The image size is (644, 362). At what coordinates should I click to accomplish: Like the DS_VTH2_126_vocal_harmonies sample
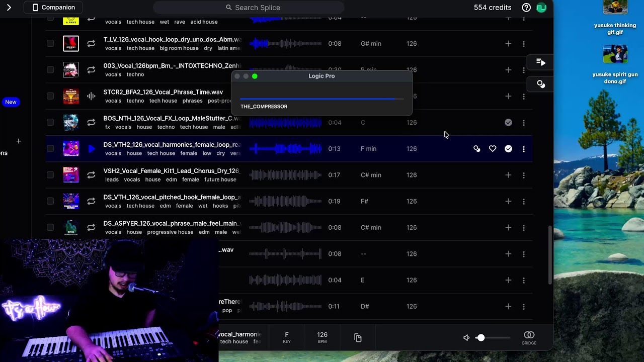[x=493, y=149]
